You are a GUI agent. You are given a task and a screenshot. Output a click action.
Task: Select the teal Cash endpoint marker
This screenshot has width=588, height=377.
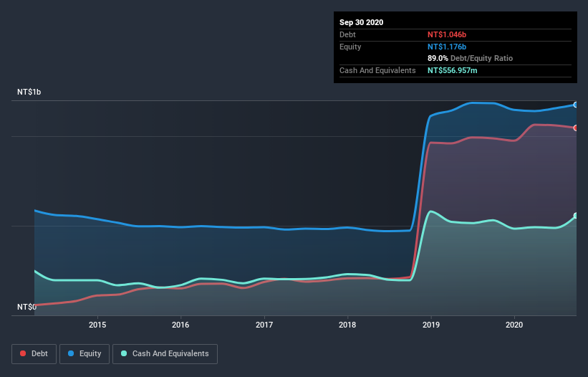(x=576, y=216)
